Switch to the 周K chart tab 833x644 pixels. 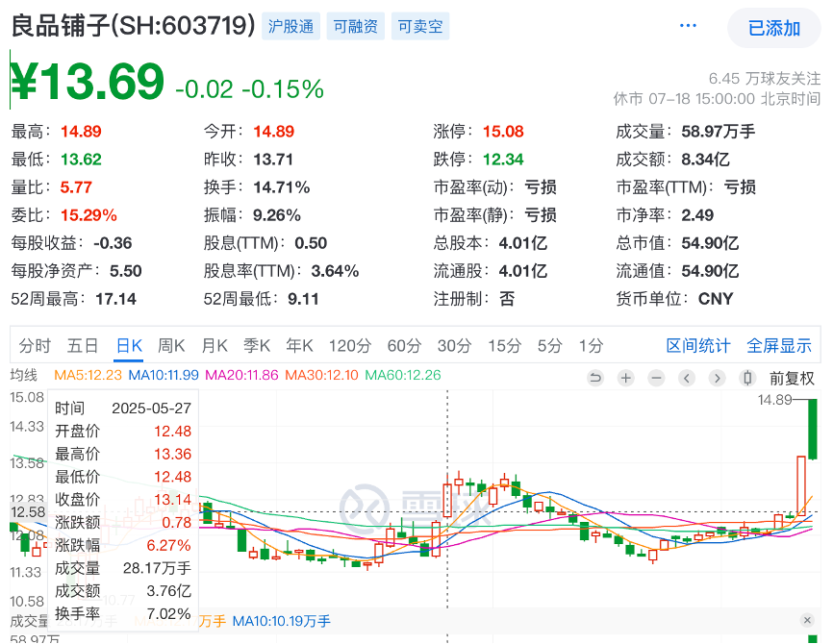click(x=171, y=346)
